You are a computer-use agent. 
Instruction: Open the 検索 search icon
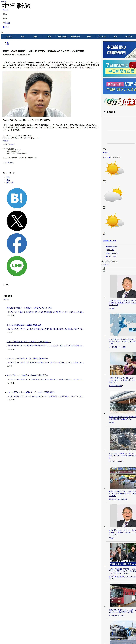tap(5, 18)
